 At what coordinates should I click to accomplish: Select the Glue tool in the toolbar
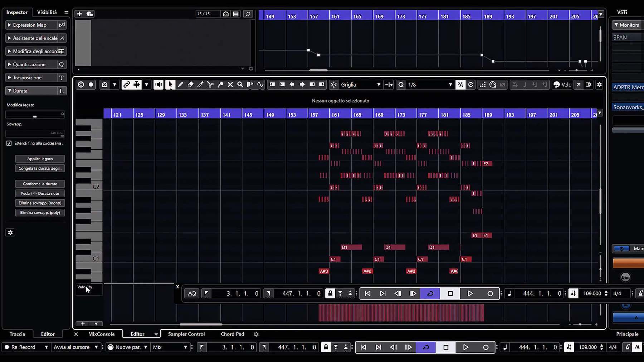point(220,84)
